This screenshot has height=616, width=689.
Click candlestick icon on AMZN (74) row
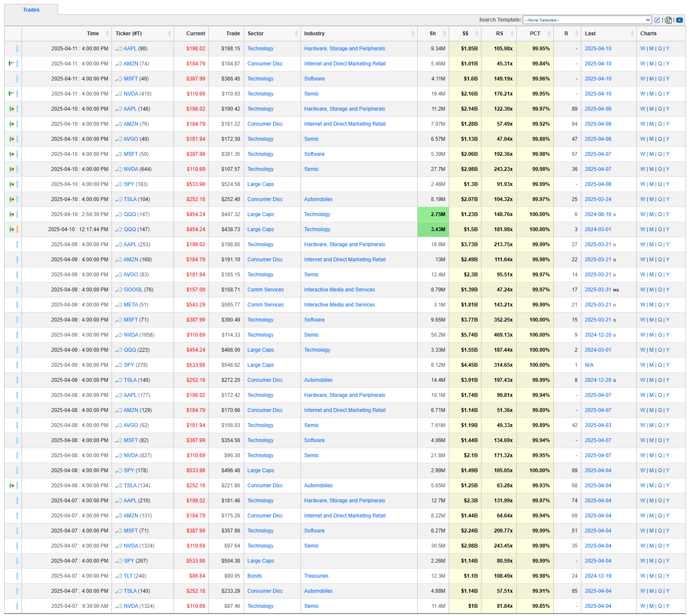12,64
